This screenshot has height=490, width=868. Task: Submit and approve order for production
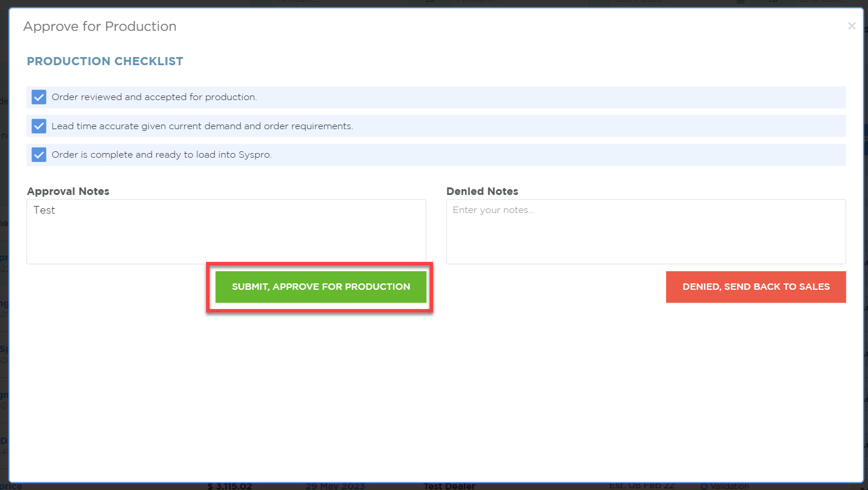click(321, 287)
